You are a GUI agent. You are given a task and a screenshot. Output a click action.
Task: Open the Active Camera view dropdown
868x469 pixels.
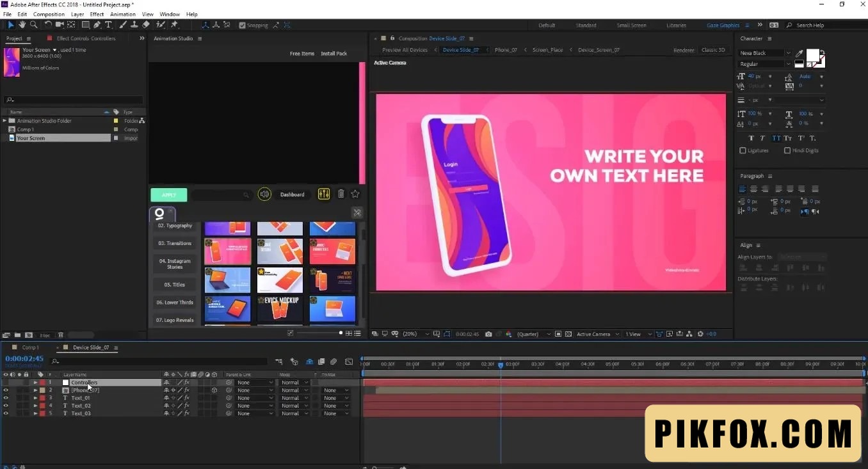coord(598,334)
